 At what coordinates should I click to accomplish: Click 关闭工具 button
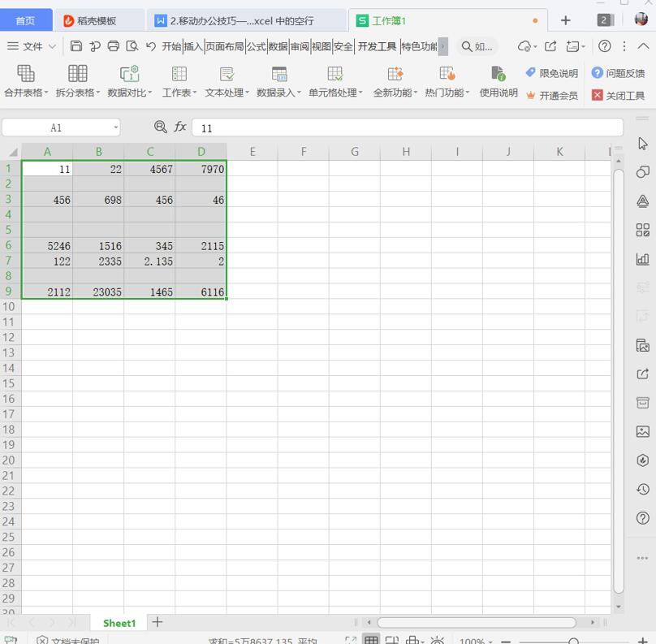pos(618,96)
